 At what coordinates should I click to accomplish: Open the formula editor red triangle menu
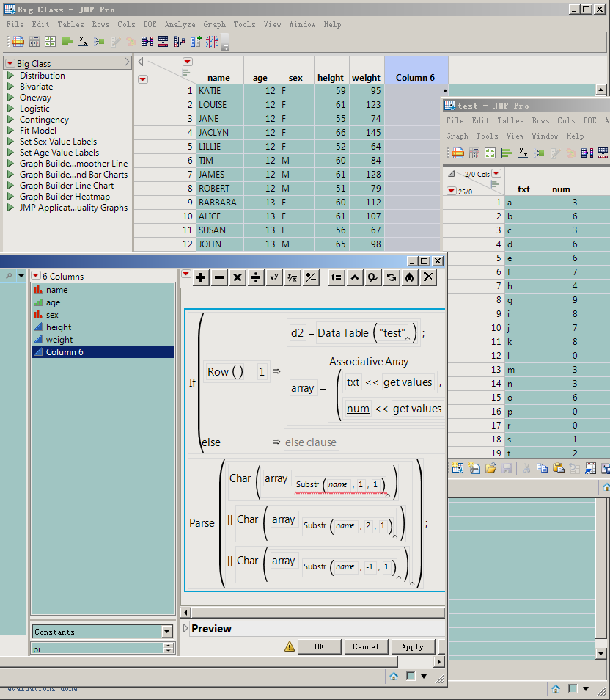coord(186,274)
